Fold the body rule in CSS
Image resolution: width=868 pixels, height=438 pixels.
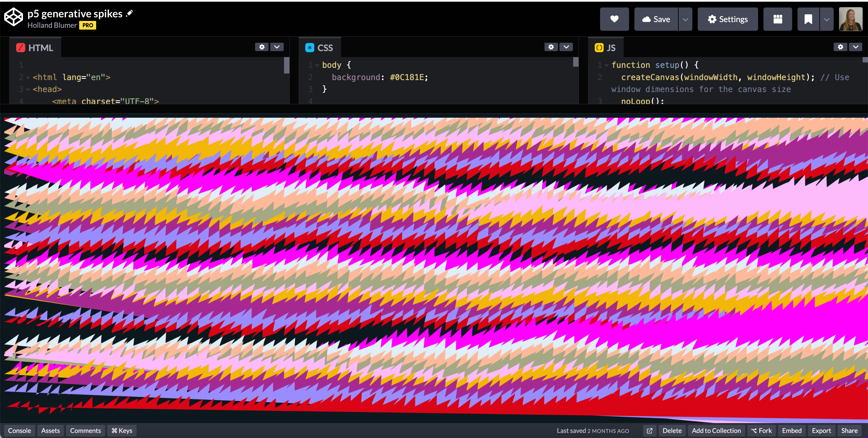coord(317,65)
